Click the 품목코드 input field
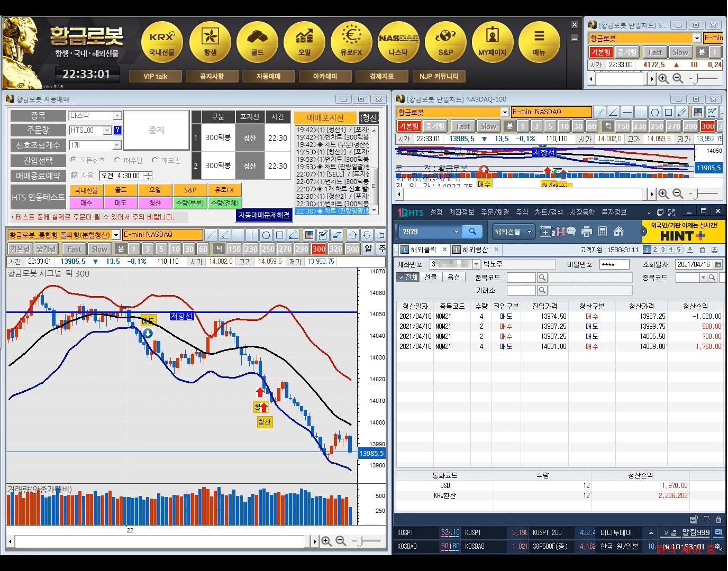Image resolution: width=728 pixels, height=571 pixels. tap(521, 278)
